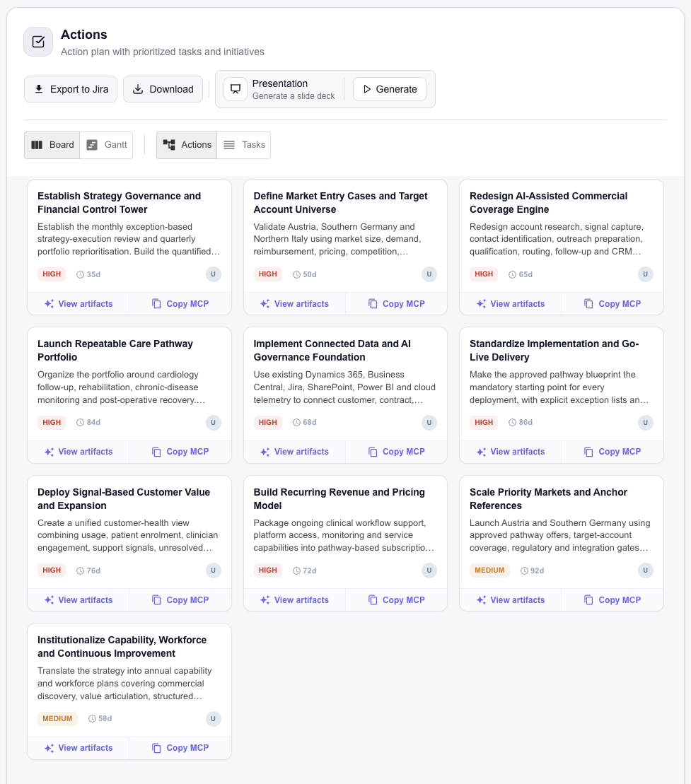
Task: Click the Actions checklist icon in header
Action: point(38,42)
